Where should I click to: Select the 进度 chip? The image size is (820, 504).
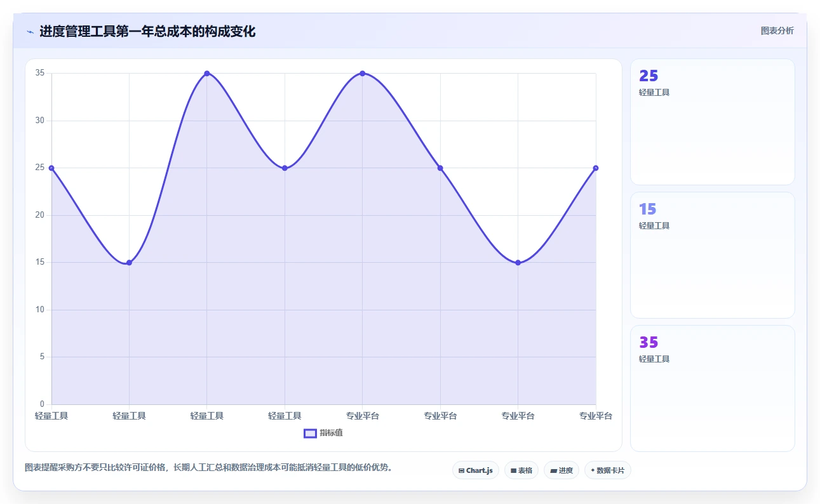(x=561, y=470)
